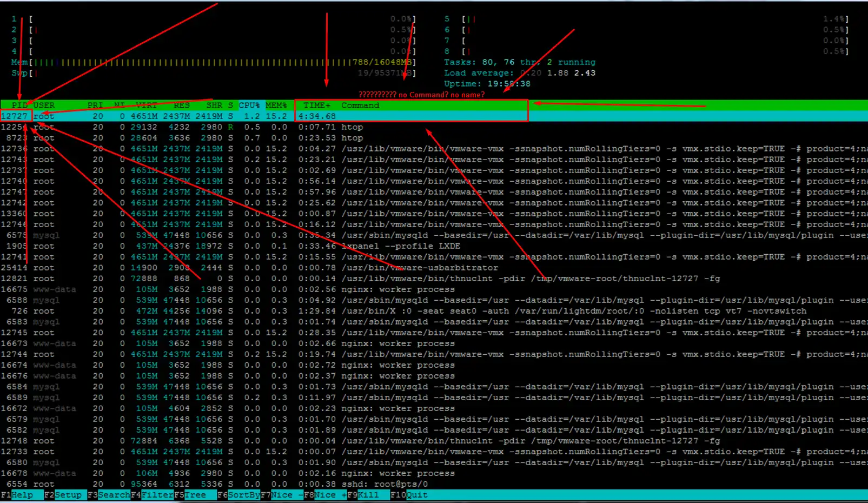Select mysqld process PID 6589
Viewport: 868px width, 503px height.
pos(434,398)
